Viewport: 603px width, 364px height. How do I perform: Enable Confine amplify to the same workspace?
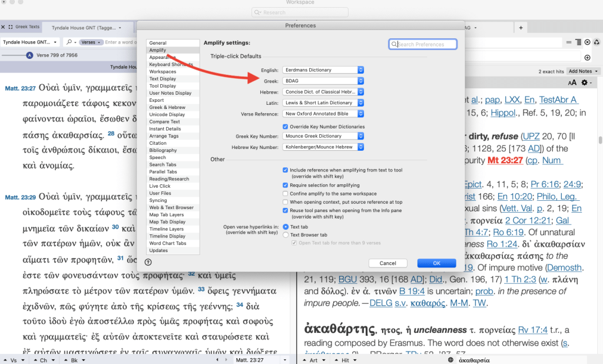click(x=286, y=193)
